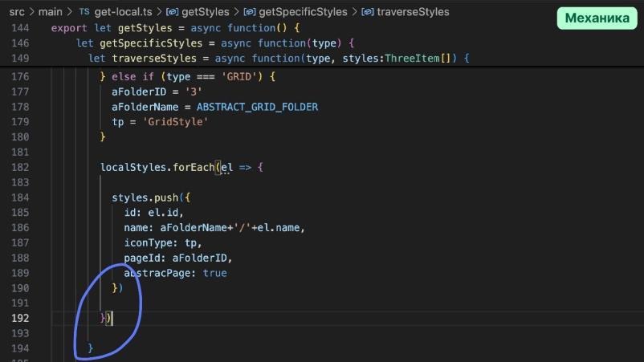Screen dimensions: 644x362
Task: Click the abstracPage: true property line
Action: pos(175,274)
